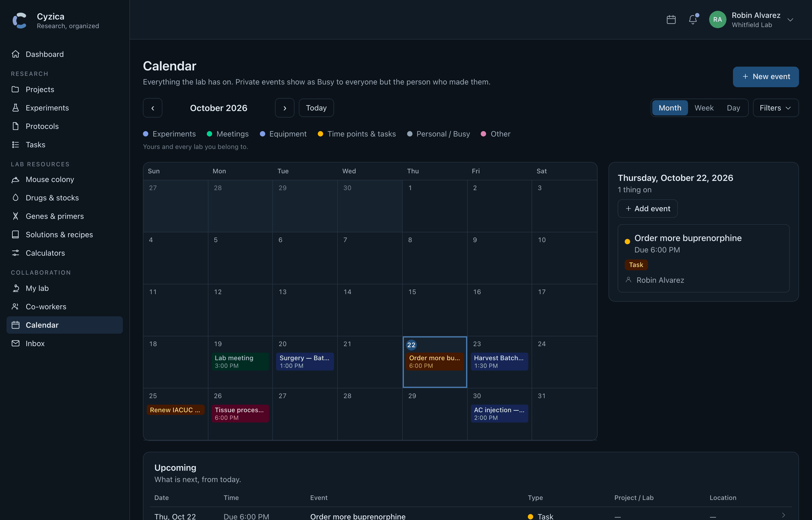The image size is (812, 520).
Task: Open the Upcoming row arrow for Order more buprenorphine
Action: point(783,515)
